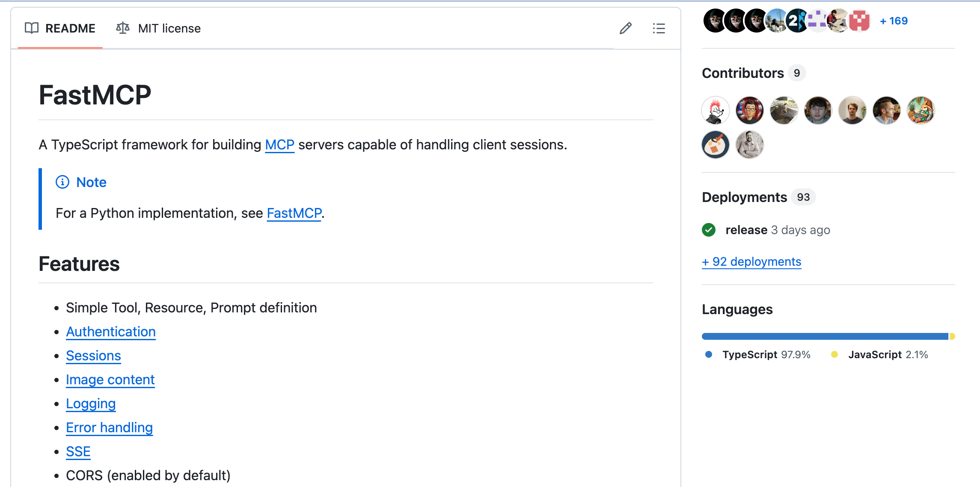Open the MCP link in description

pyautogui.click(x=279, y=145)
